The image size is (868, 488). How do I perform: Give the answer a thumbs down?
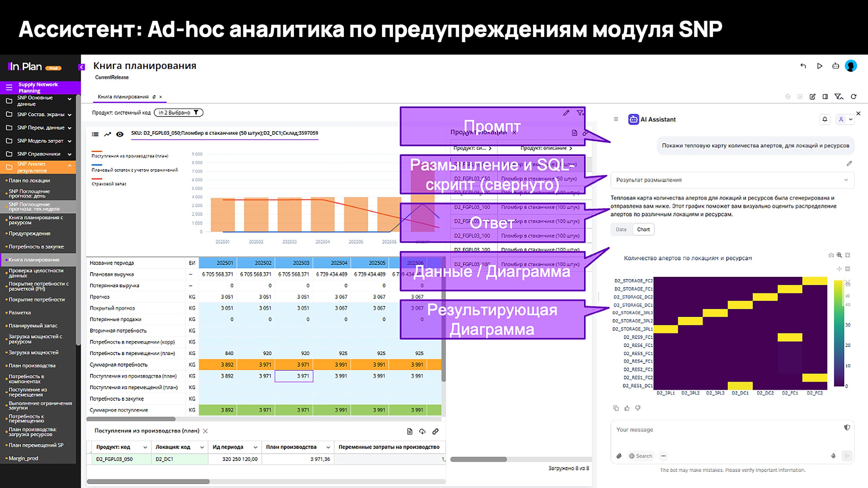(x=638, y=408)
